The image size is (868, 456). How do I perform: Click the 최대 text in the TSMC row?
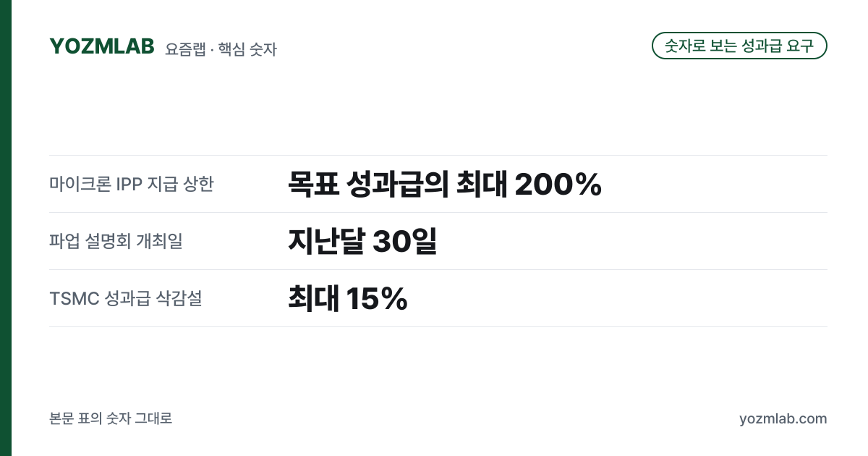[x=313, y=299]
